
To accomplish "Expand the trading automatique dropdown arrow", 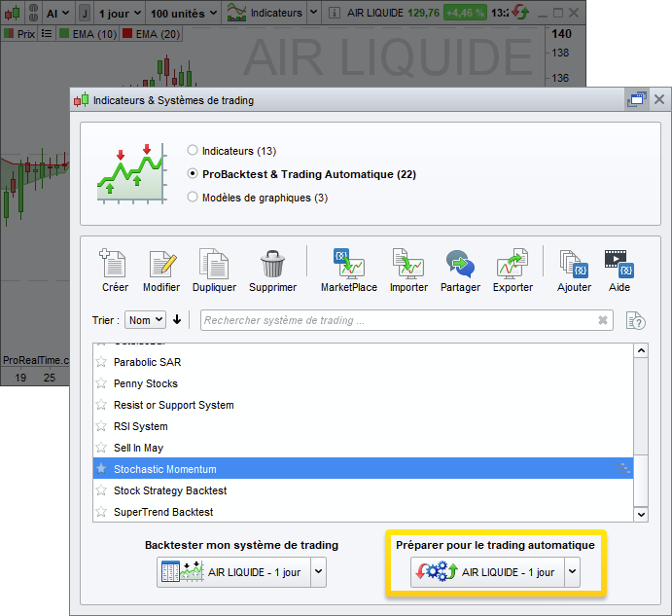I will point(572,572).
